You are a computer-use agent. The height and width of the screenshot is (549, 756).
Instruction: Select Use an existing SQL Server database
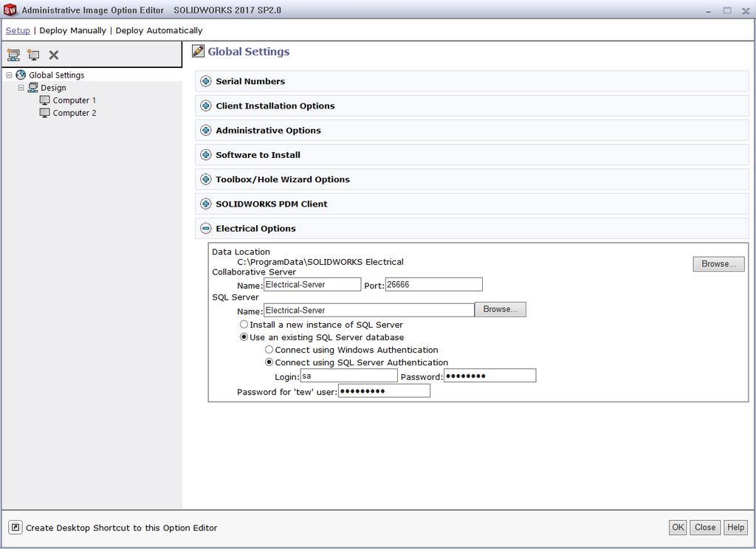coord(244,337)
